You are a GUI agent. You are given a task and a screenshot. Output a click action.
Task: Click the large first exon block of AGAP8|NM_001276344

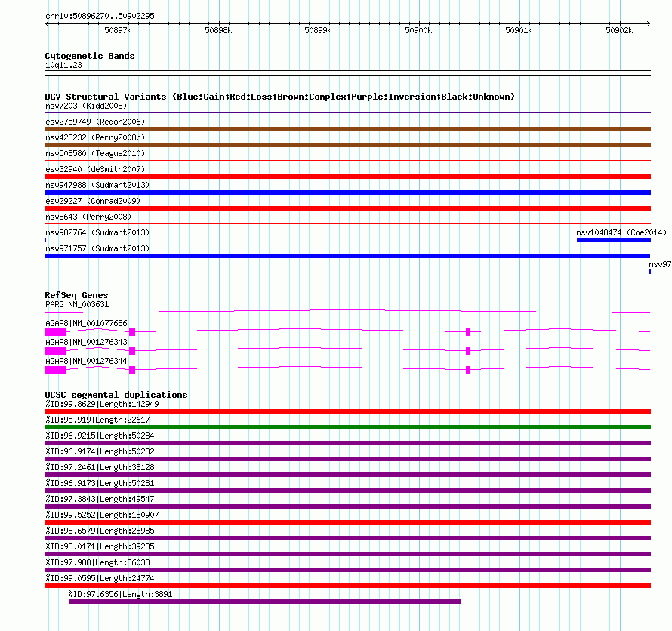click(x=56, y=370)
